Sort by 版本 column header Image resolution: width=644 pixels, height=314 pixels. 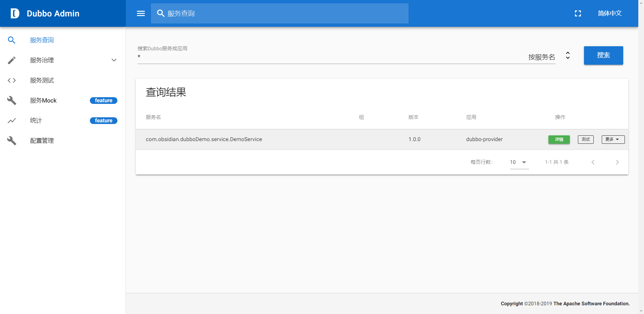pos(414,117)
